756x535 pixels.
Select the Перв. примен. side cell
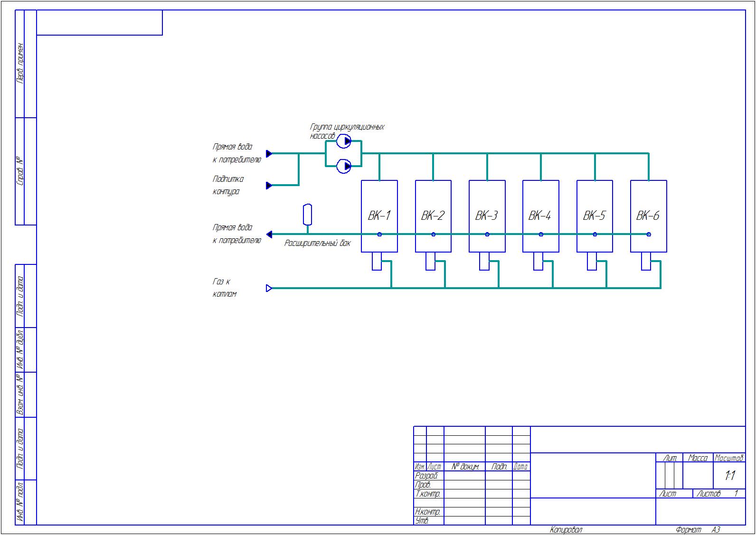(x=20, y=64)
